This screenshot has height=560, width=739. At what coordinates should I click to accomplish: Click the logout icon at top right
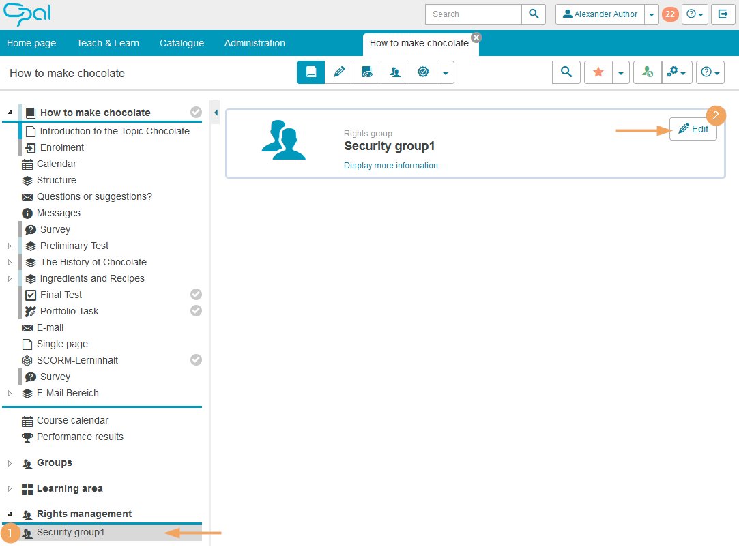(x=723, y=14)
